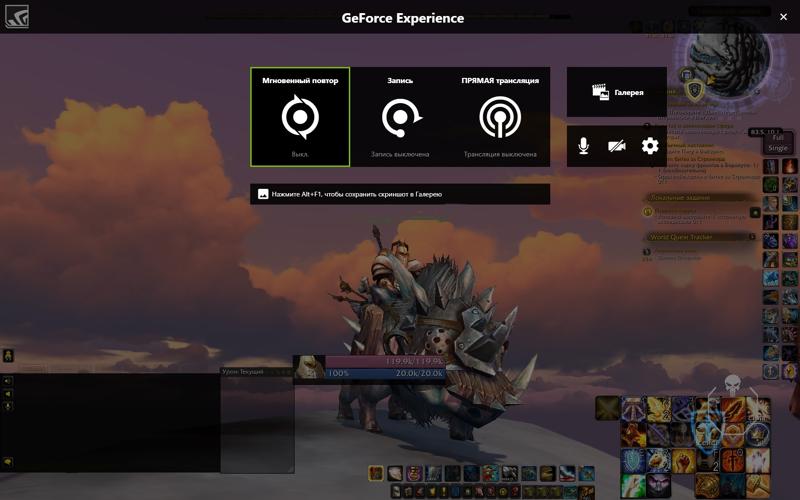Use the green glowing hand ability icon
Screen dimensions: 800x500
point(633,486)
